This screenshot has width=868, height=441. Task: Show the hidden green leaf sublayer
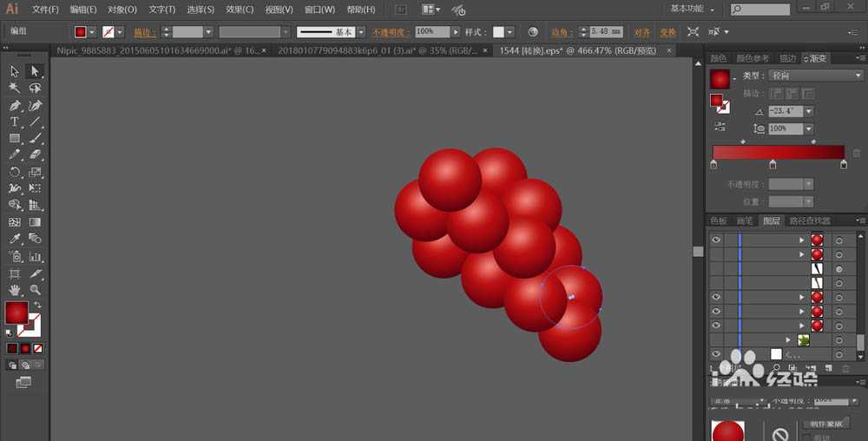716,340
